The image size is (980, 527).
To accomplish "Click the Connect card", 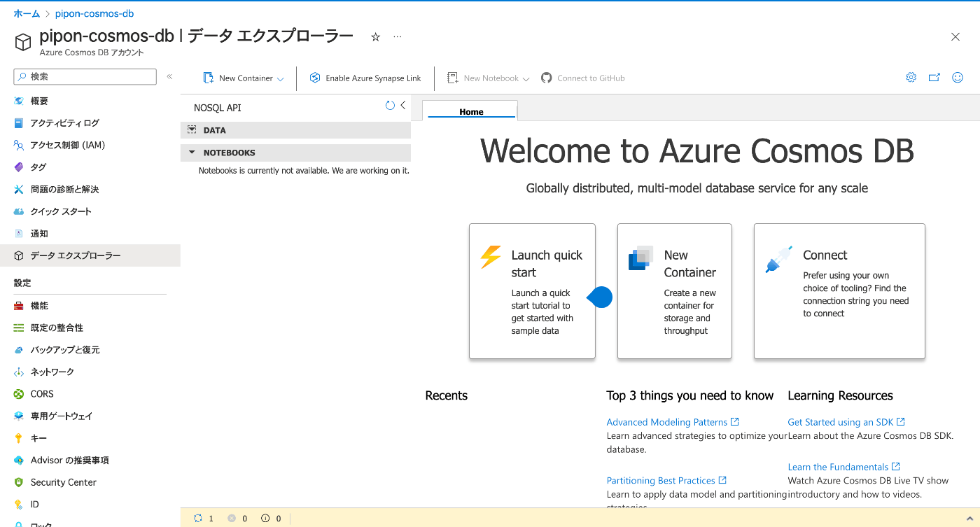I will (839, 291).
